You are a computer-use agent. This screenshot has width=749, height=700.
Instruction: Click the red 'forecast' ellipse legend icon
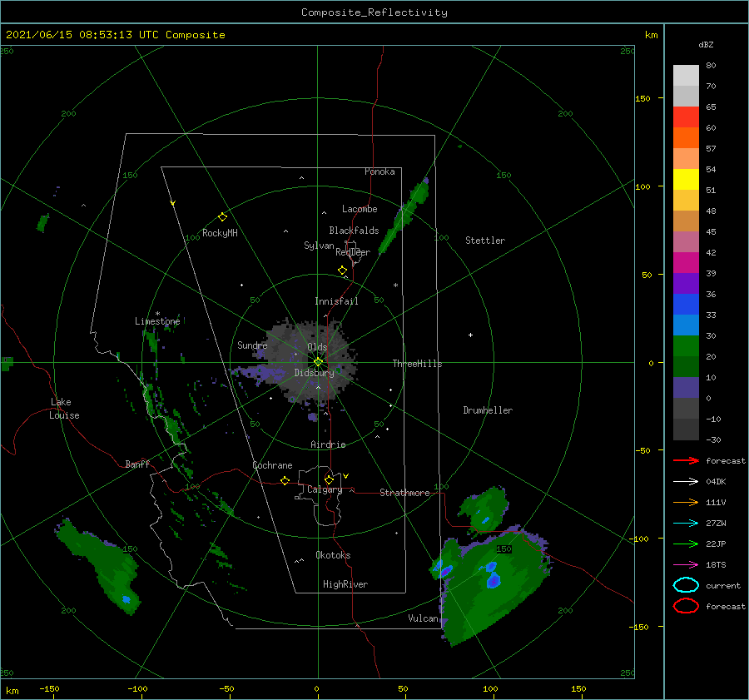(686, 606)
